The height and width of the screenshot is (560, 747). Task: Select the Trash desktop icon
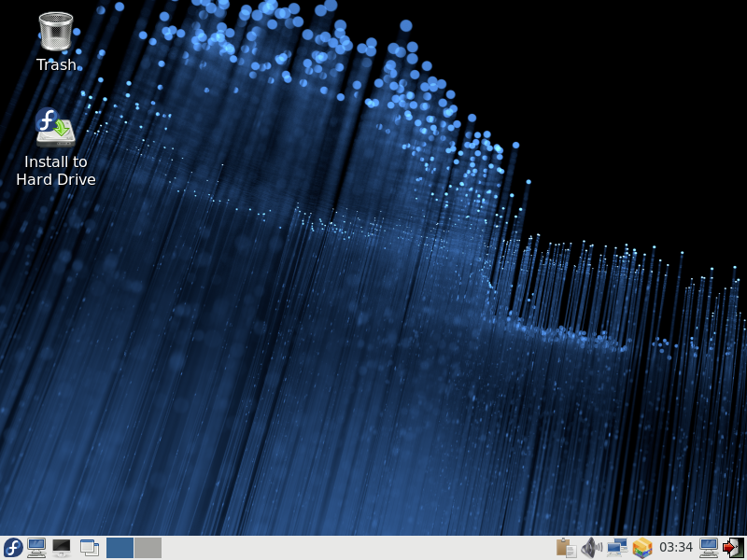point(56,31)
